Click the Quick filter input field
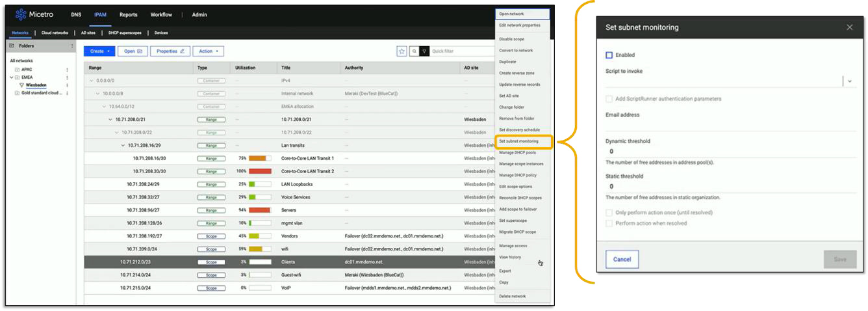Image resolution: width=868 pixels, height=311 pixels. pos(463,51)
